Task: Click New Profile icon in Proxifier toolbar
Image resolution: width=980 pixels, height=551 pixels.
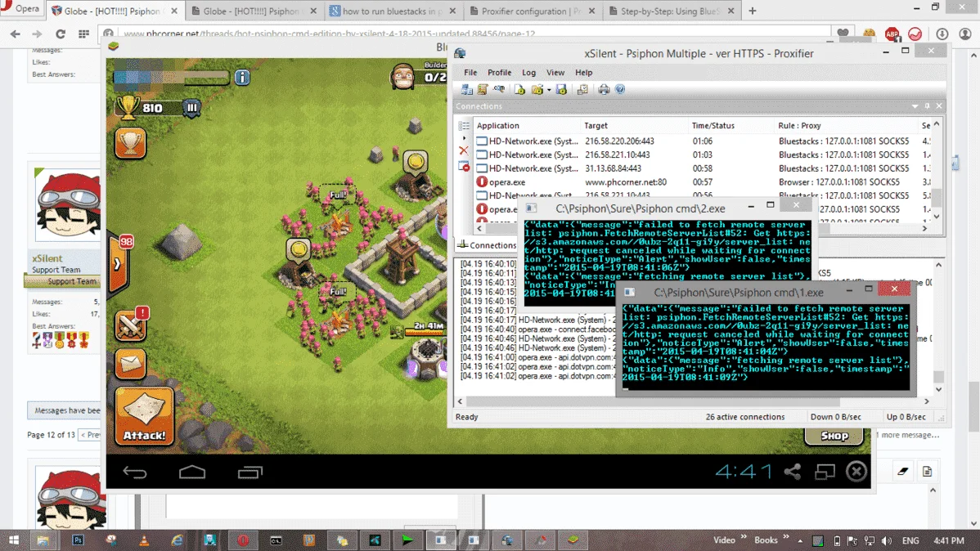Action: pyautogui.click(x=520, y=89)
